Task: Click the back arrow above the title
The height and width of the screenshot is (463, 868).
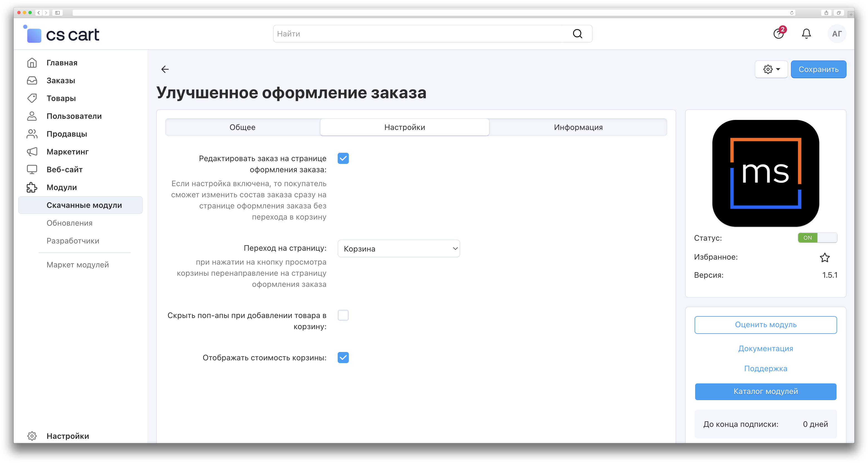Action: [x=165, y=69]
